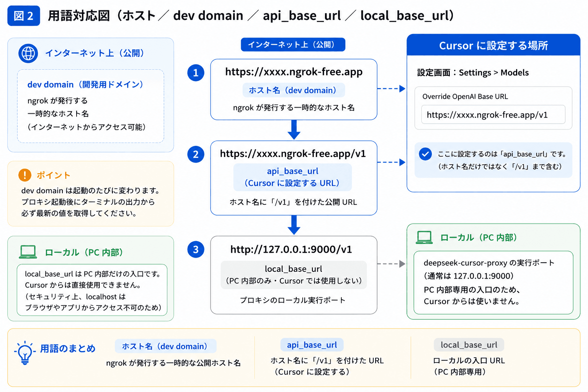The image size is (588, 392).
Task: Click the ホスト名に「/v1」を付けた公開 URL caption
Action: tap(293, 202)
